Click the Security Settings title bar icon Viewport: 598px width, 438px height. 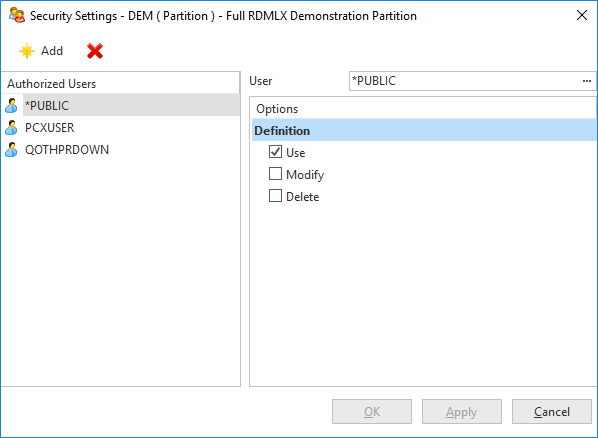click(17, 16)
